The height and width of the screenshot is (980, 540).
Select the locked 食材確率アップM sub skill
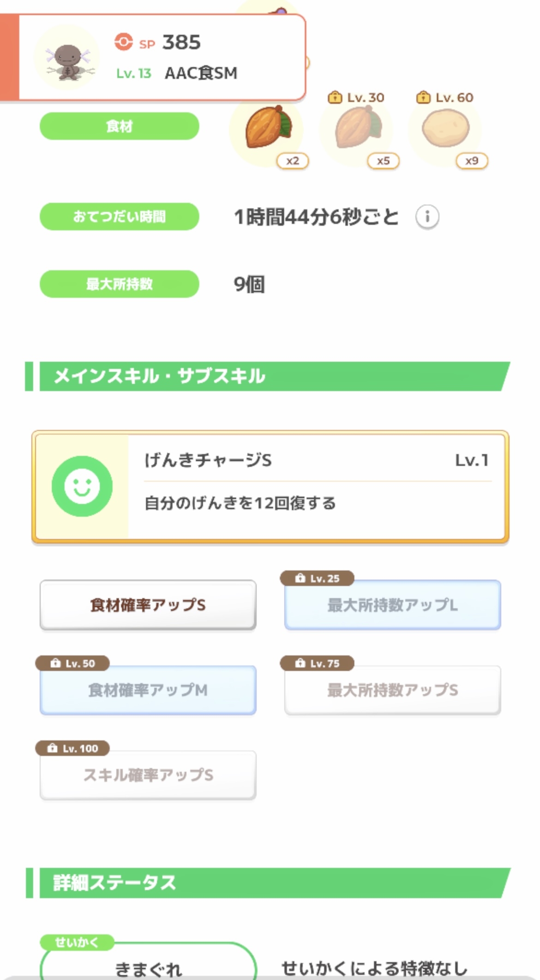(x=148, y=690)
